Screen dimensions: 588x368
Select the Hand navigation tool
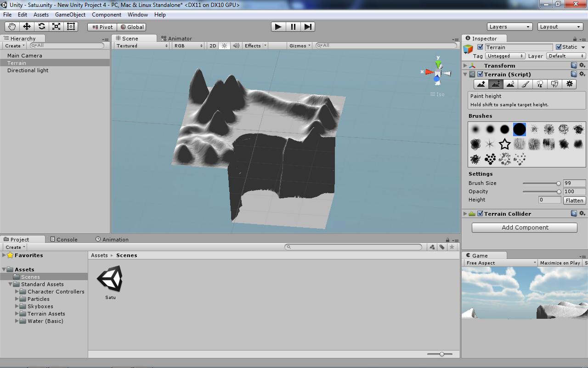(x=11, y=27)
